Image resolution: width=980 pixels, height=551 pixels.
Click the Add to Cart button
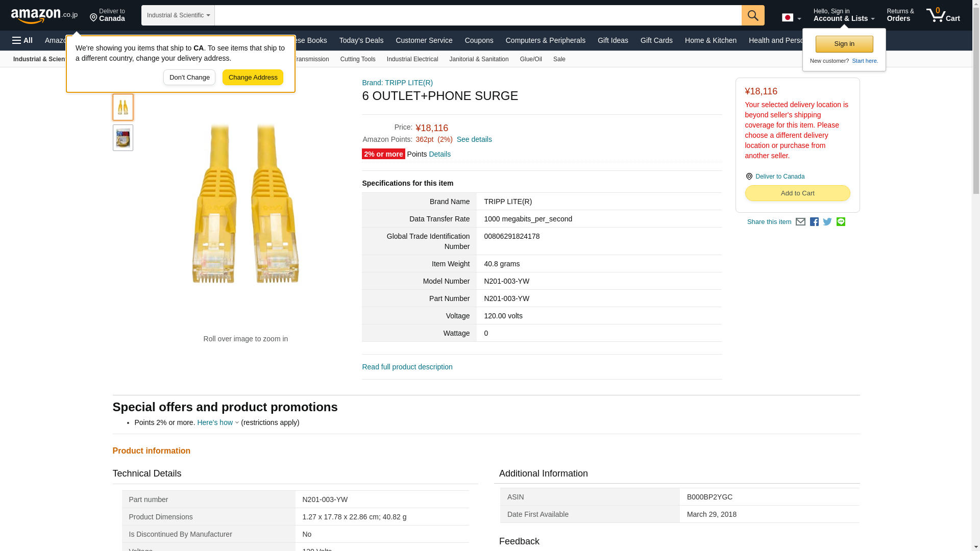797,193
